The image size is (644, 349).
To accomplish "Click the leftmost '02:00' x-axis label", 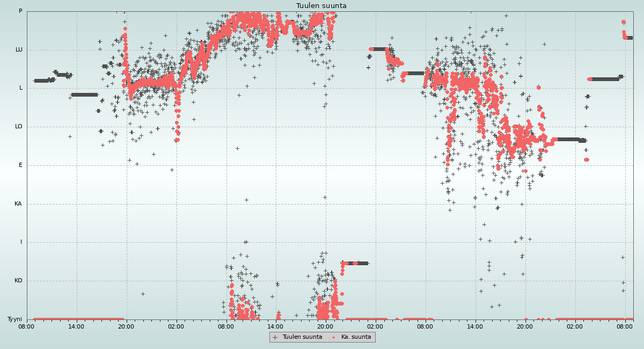I will tap(176, 326).
